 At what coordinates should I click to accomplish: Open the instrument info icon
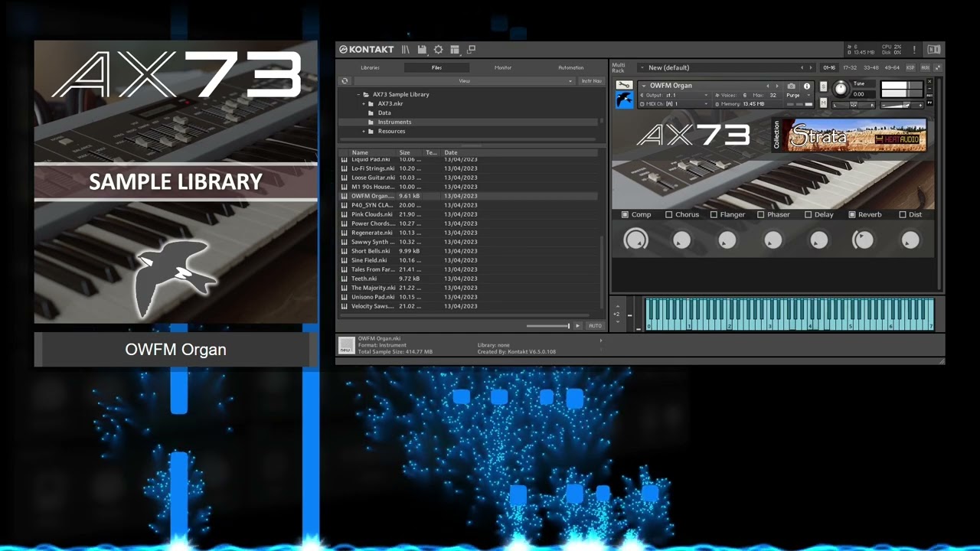tap(807, 86)
